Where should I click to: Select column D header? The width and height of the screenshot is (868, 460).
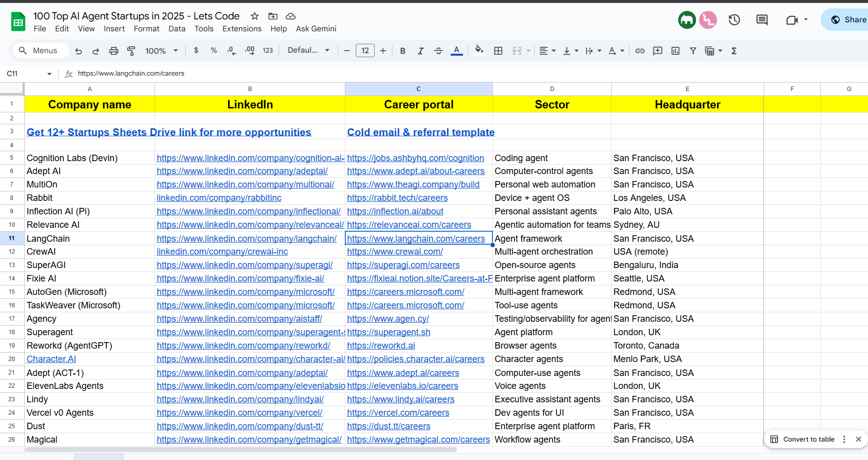pos(552,89)
